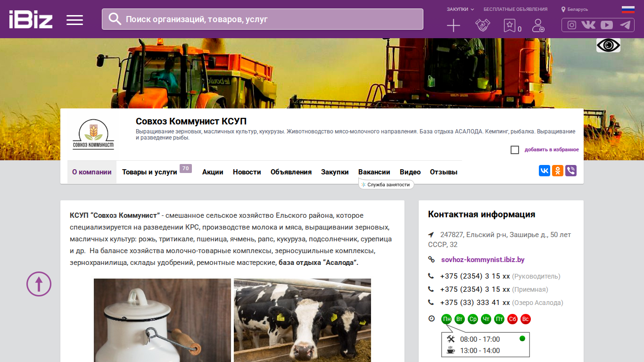Select Thursday Чт day circle
Viewport: 644px width, 362px height.
(486, 319)
